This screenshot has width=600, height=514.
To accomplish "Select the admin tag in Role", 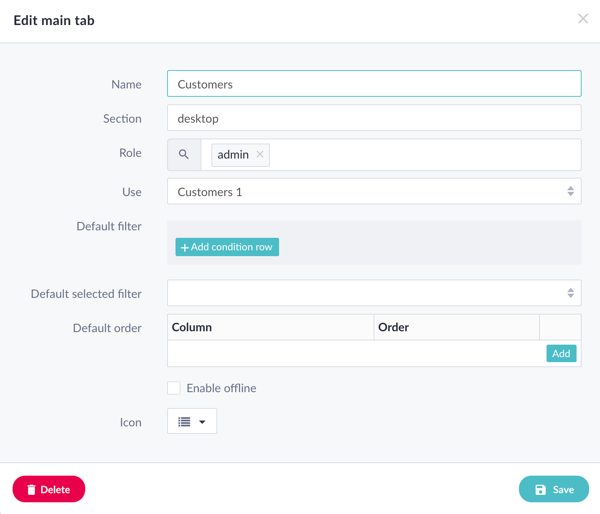I will pos(232,155).
